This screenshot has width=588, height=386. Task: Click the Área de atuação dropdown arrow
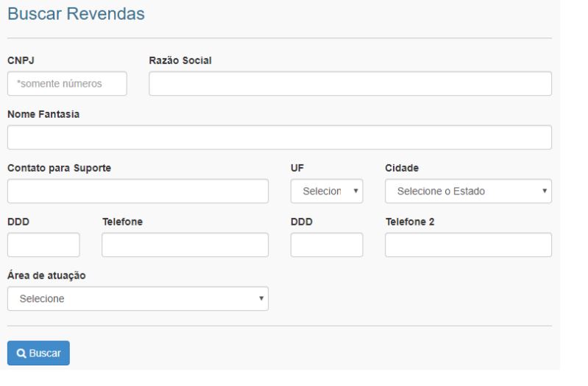click(261, 299)
